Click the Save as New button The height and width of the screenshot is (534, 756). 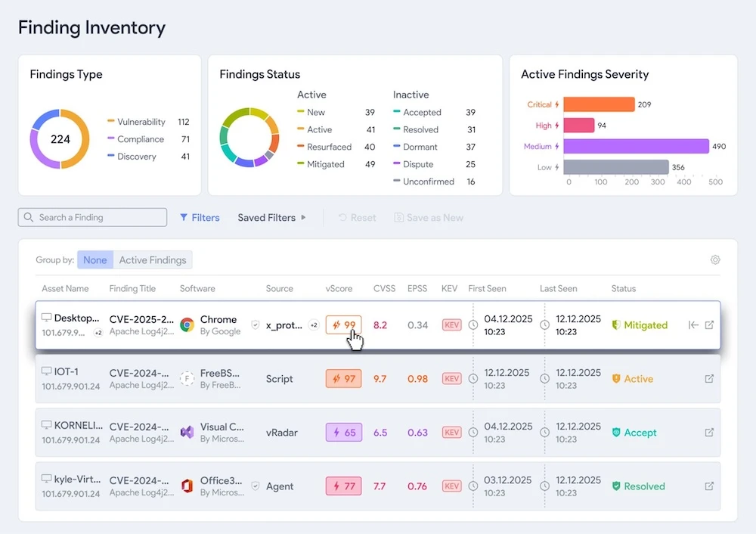(x=429, y=218)
